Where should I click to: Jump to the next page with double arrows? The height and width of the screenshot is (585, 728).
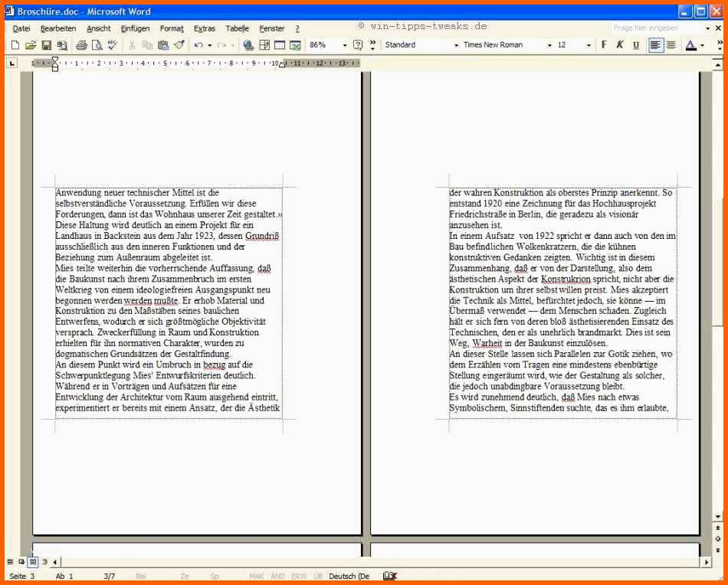(718, 551)
